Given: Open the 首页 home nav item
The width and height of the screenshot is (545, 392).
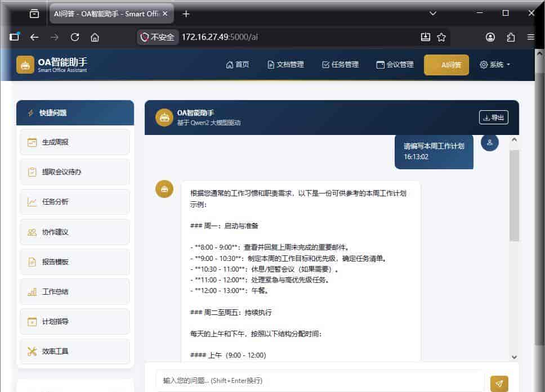Looking at the screenshot, I should (x=238, y=65).
